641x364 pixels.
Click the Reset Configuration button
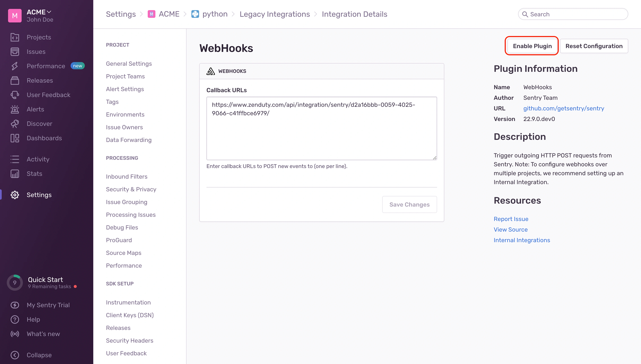tap(594, 46)
